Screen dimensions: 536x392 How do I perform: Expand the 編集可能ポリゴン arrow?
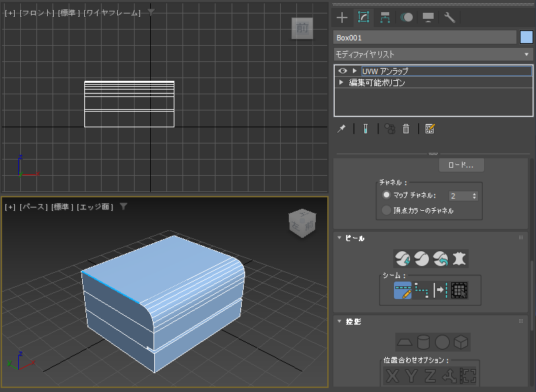341,82
